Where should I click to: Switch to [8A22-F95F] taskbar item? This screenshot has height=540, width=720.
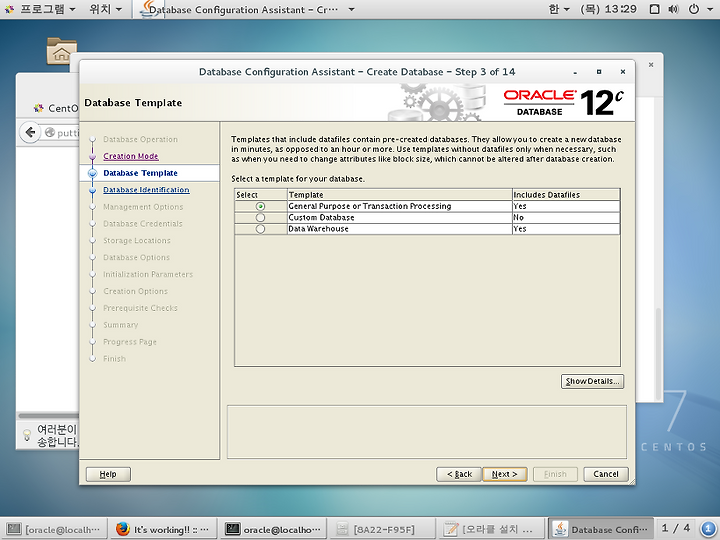pos(382,529)
